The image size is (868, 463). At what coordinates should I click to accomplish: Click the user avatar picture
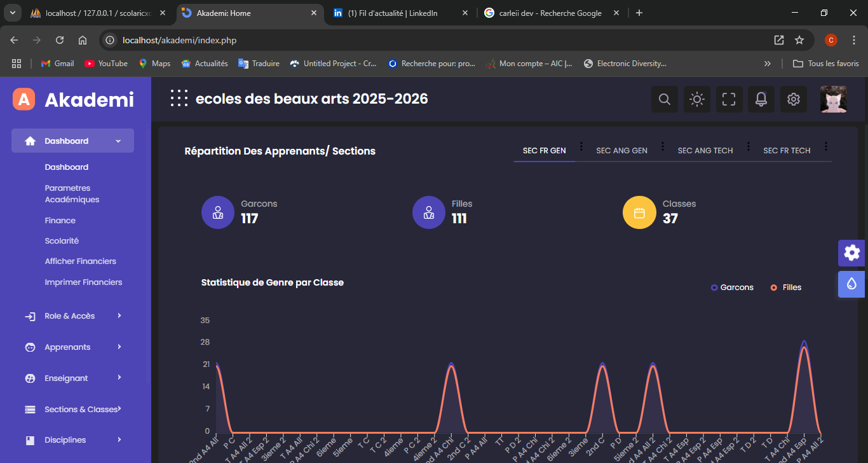(833, 99)
